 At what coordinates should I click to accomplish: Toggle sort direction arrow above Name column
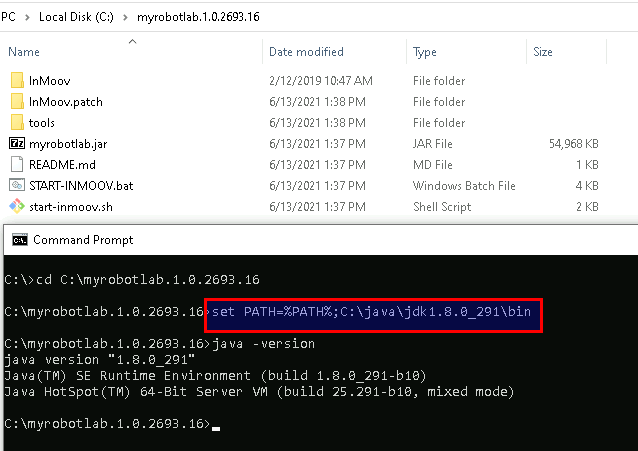click(132, 41)
